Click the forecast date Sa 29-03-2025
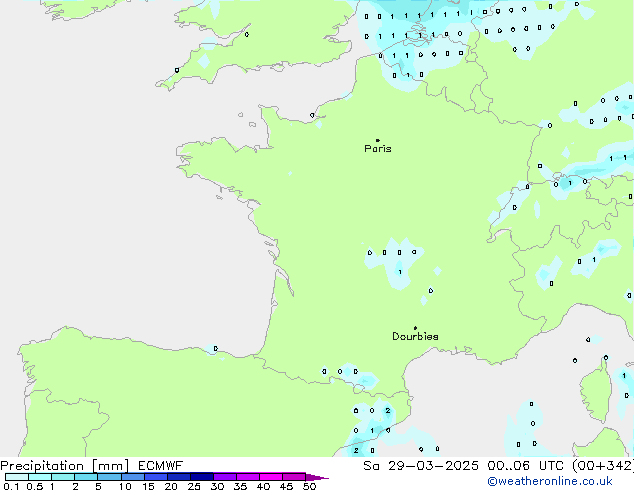This screenshot has height=490, width=634. click(x=421, y=466)
